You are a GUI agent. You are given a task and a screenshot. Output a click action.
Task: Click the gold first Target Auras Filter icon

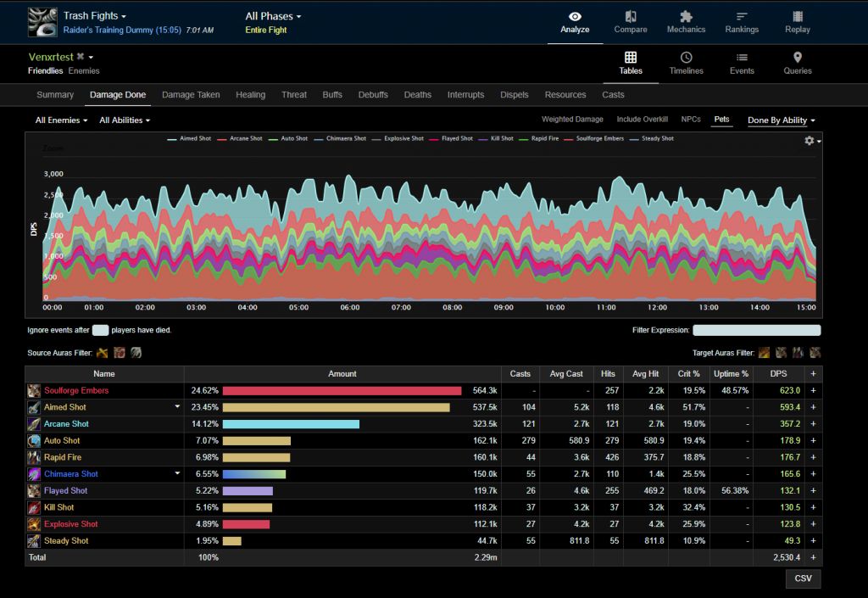[x=765, y=353]
